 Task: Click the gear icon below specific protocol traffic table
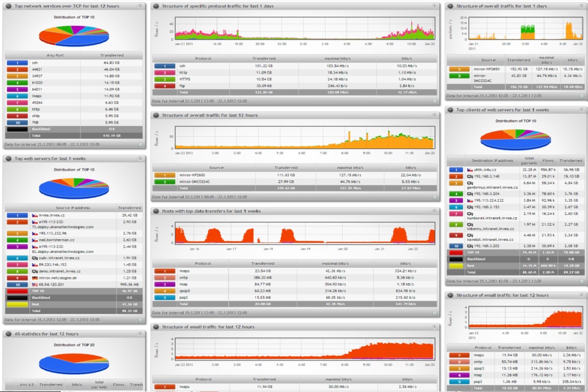pos(435,101)
